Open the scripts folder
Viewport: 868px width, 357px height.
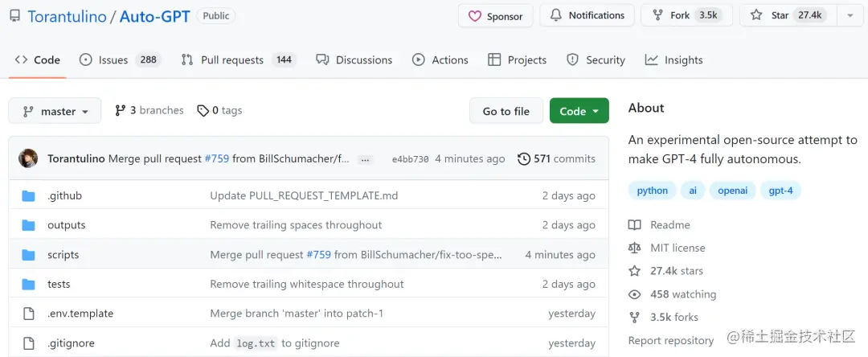(x=63, y=255)
